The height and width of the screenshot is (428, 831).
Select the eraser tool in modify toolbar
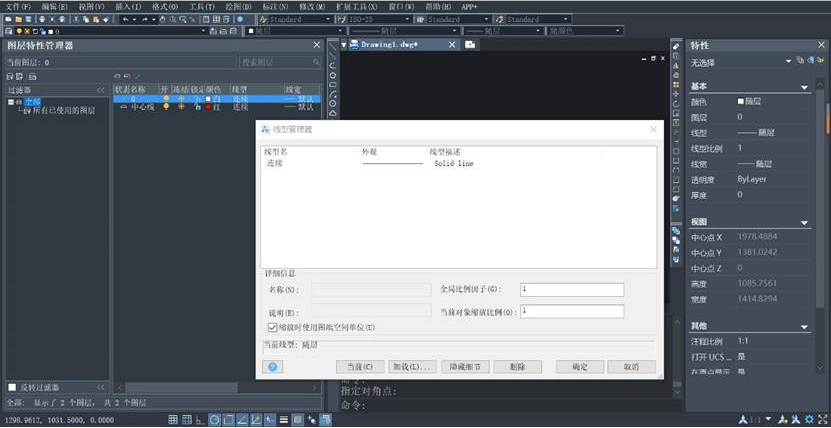click(x=676, y=47)
